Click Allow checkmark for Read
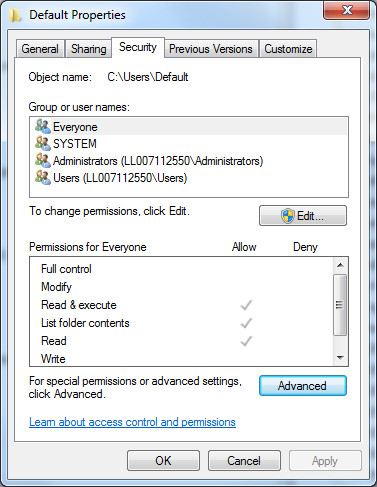The image size is (377, 487). pyautogui.click(x=246, y=341)
